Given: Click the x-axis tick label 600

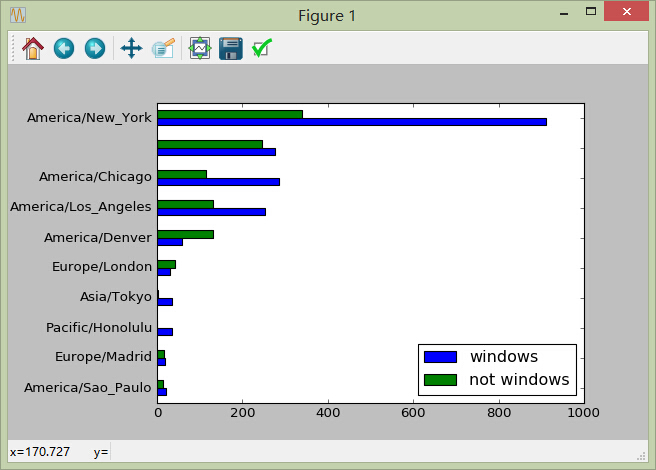Looking at the screenshot, I should tap(413, 413).
